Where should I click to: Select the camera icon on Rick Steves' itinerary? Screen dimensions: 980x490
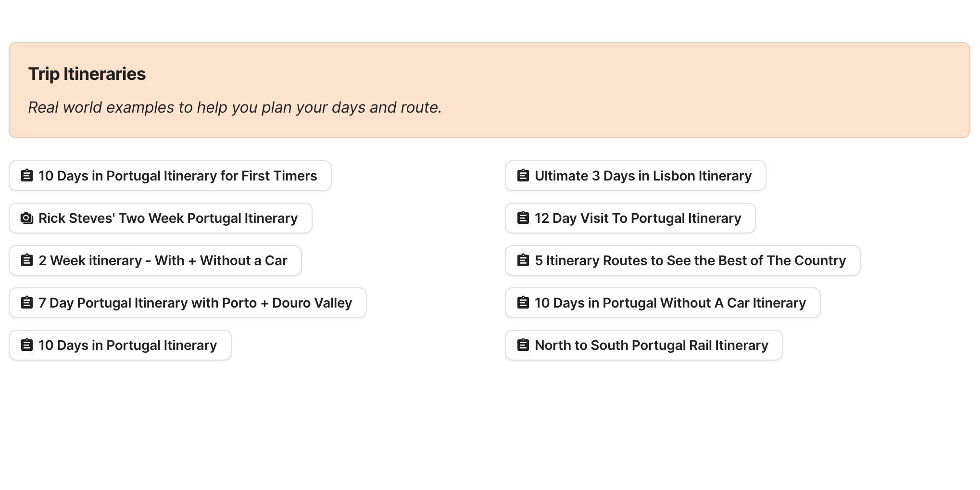coord(27,218)
